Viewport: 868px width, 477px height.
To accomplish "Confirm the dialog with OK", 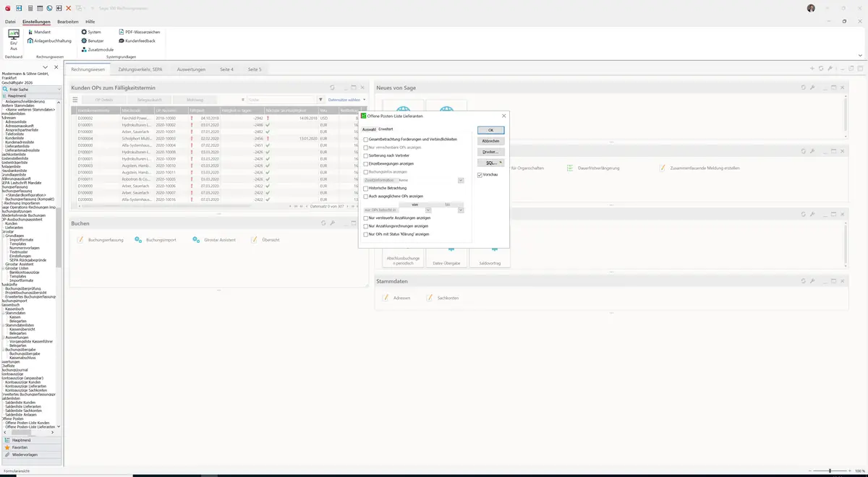I will click(x=490, y=130).
